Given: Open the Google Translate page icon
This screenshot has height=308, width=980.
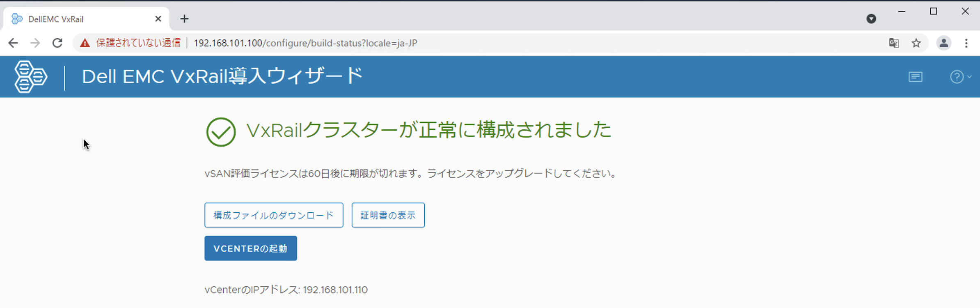Looking at the screenshot, I should pyautogui.click(x=894, y=43).
